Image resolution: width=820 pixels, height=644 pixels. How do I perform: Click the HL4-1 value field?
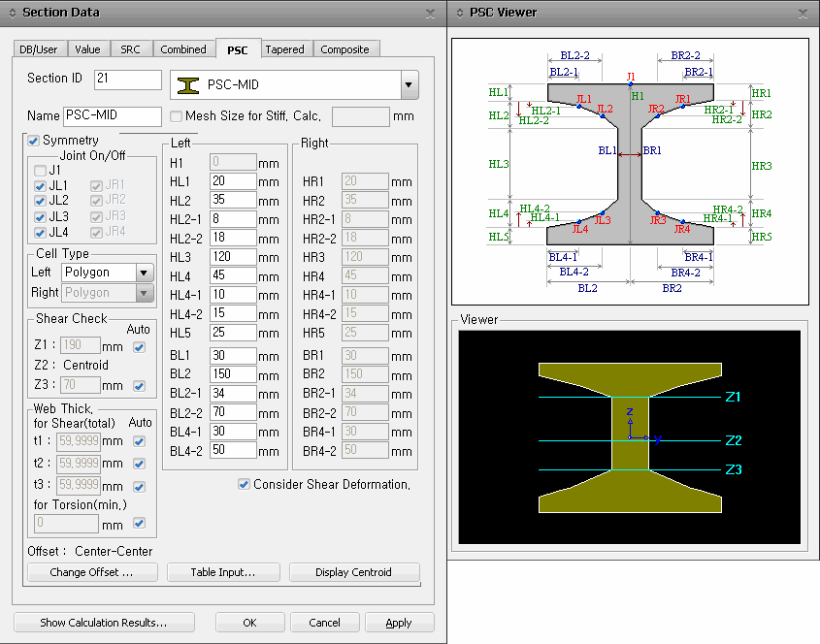233,295
